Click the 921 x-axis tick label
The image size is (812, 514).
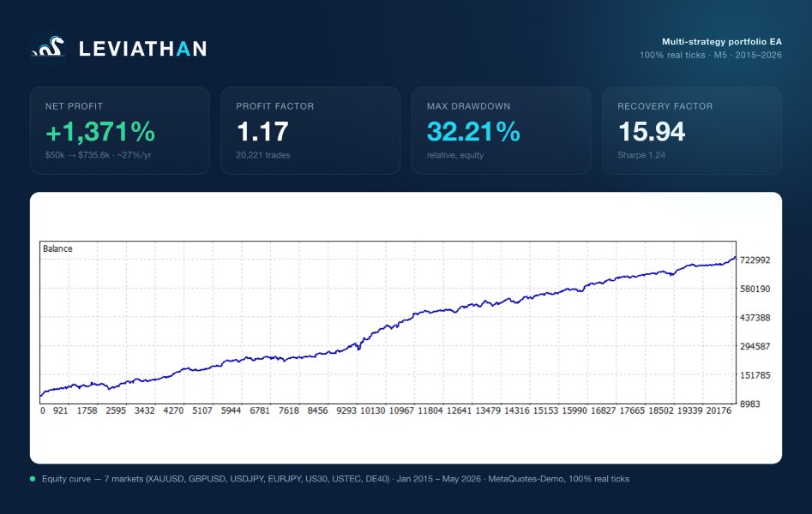(x=61, y=410)
